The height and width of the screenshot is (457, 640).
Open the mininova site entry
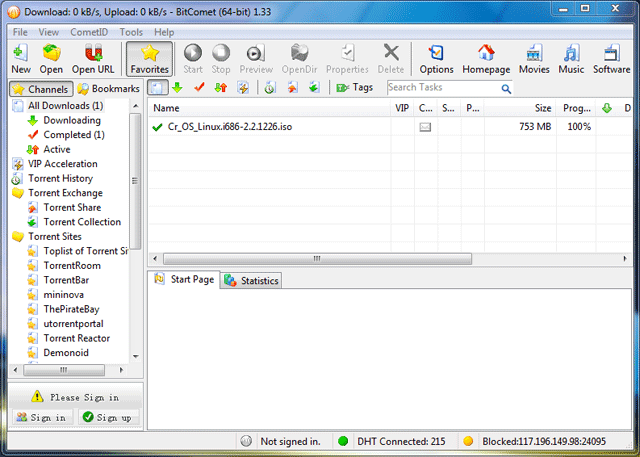click(63, 295)
